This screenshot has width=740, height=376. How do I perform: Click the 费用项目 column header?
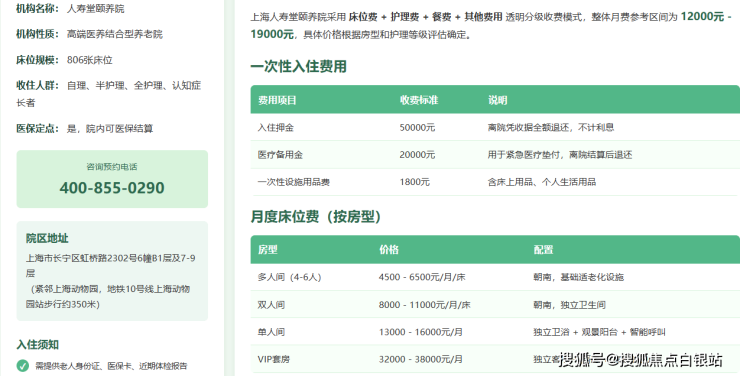[277, 100]
